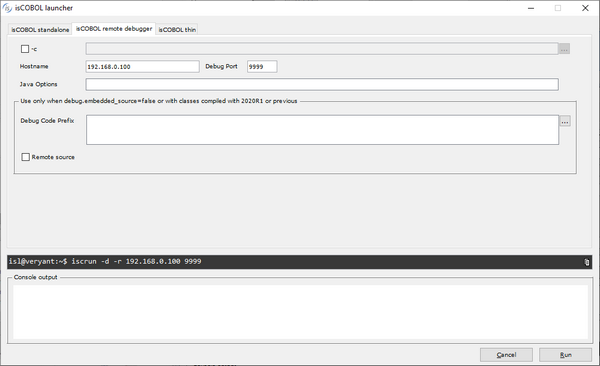600x366 pixels.
Task: Click the 'Use only when debug.embedded_source=false' group title
Action: tap(159, 101)
